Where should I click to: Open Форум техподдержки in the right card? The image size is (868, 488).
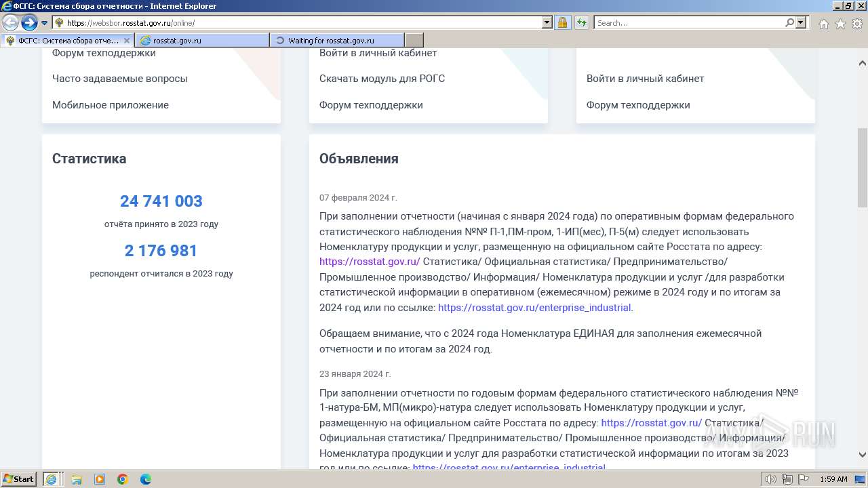tap(638, 105)
